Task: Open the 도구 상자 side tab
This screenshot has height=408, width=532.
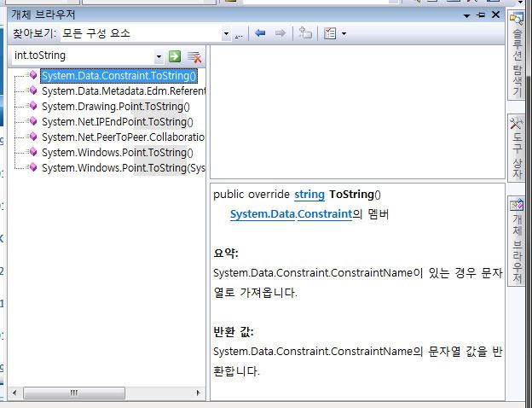Action: pos(517,149)
